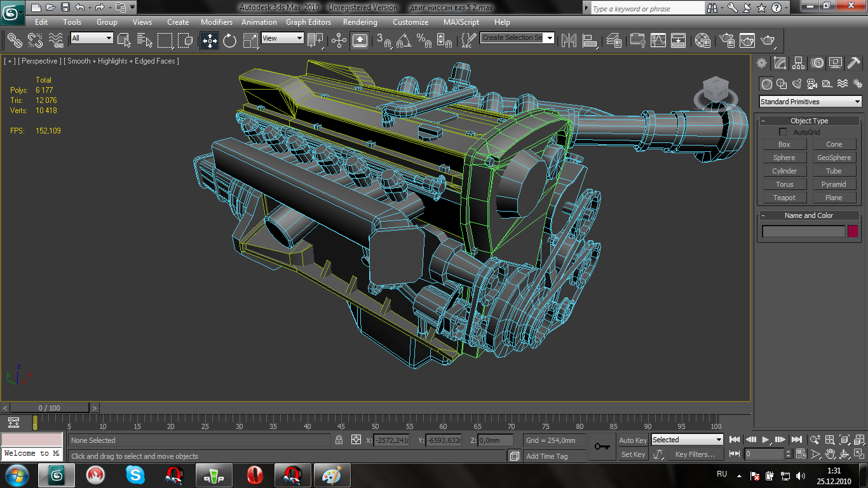Viewport: 868px width, 488px height.
Task: Switch to the Modify panel tab
Action: point(780,63)
